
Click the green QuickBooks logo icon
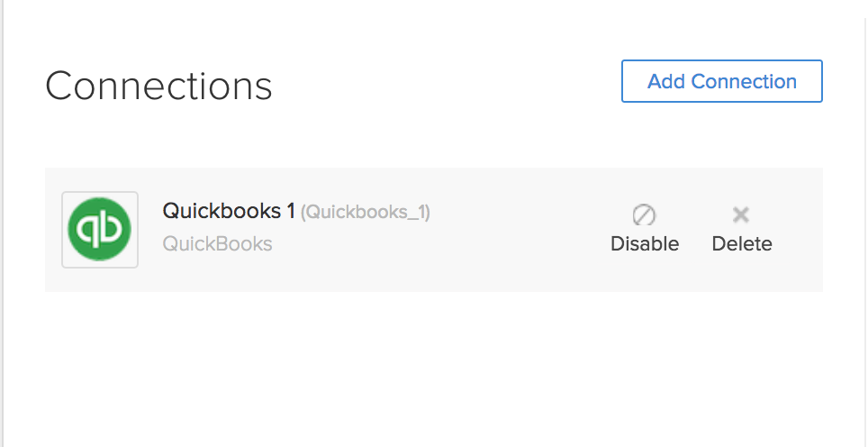(100, 230)
